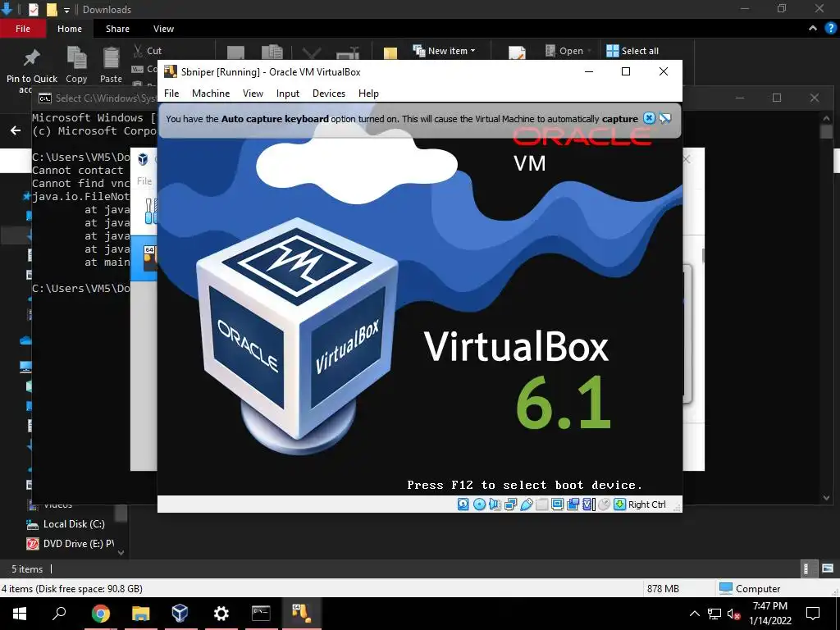Click running VM icon on taskbar
This screenshot has height=630, width=840.
(301, 614)
